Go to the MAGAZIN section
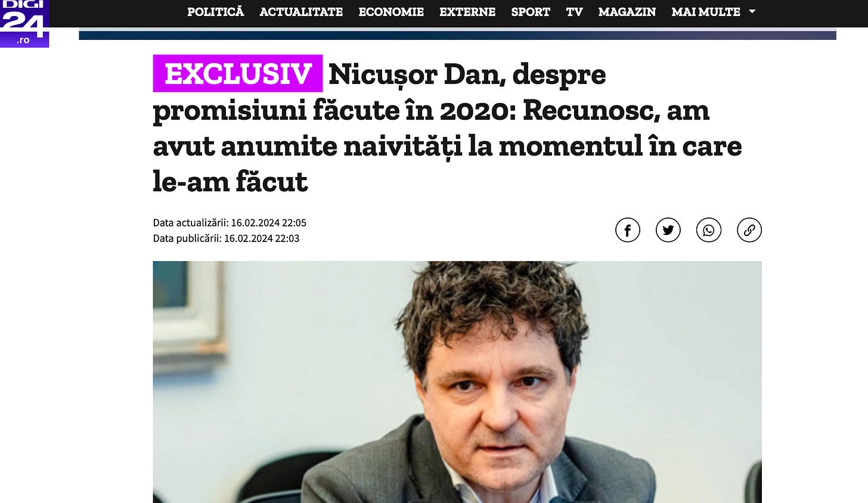868x503 pixels. (x=627, y=12)
